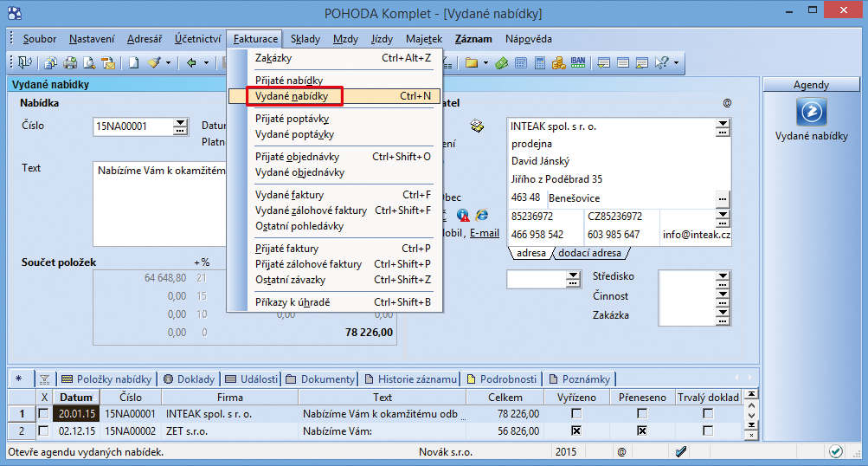Choose Vydané faktury from Fakturace menu

tap(335, 195)
